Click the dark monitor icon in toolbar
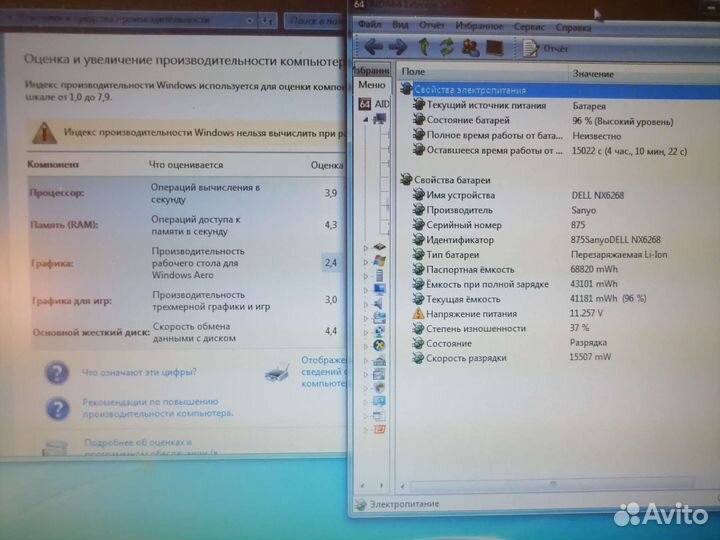This screenshot has width=720, height=540. click(x=495, y=47)
